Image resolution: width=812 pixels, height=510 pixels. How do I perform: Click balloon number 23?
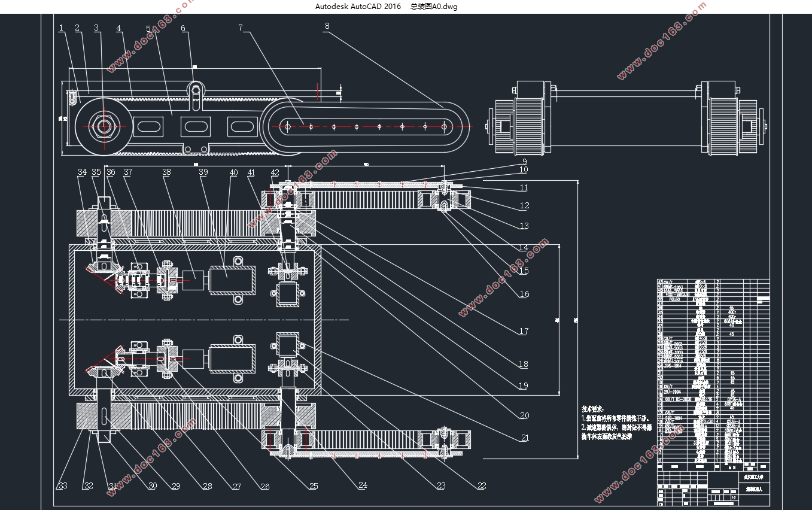pos(441,486)
